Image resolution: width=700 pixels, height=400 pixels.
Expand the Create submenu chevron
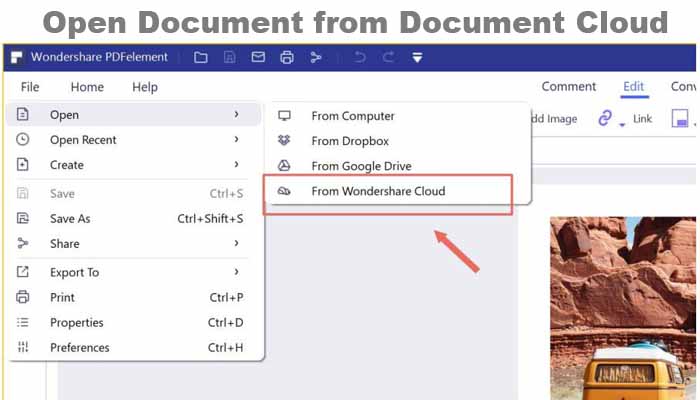coord(237,164)
